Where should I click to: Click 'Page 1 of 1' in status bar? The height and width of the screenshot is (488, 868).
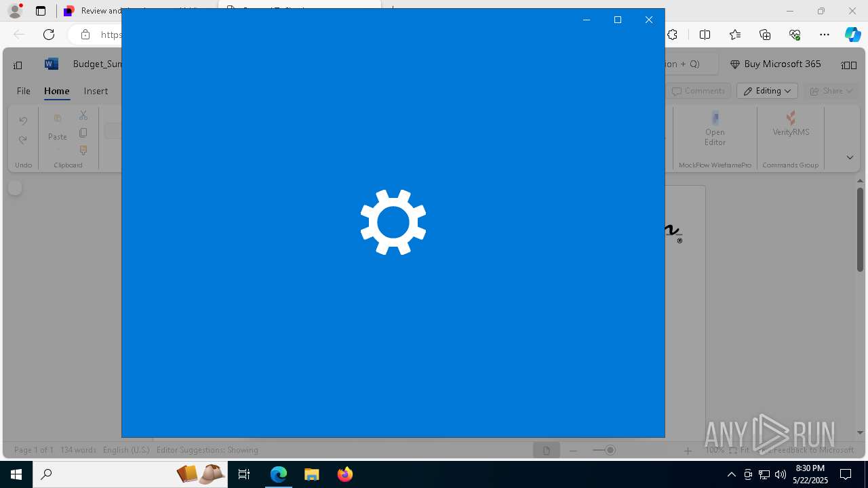click(x=34, y=450)
